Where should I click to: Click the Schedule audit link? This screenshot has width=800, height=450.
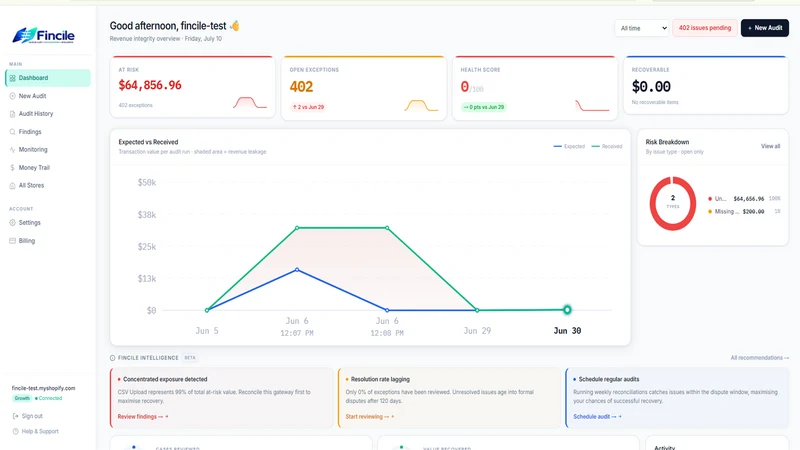pos(597,416)
